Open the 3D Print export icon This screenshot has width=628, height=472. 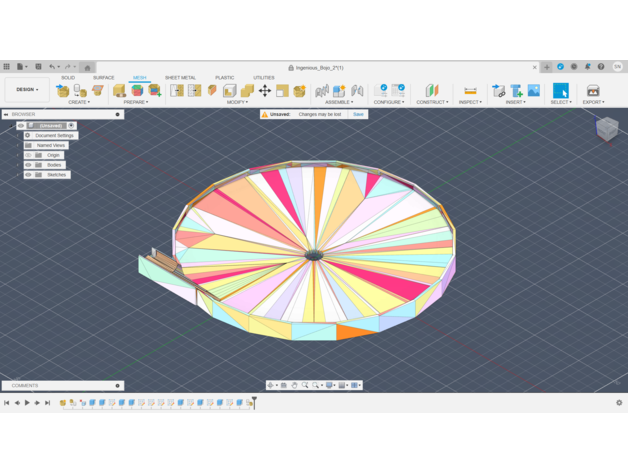(593, 91)
